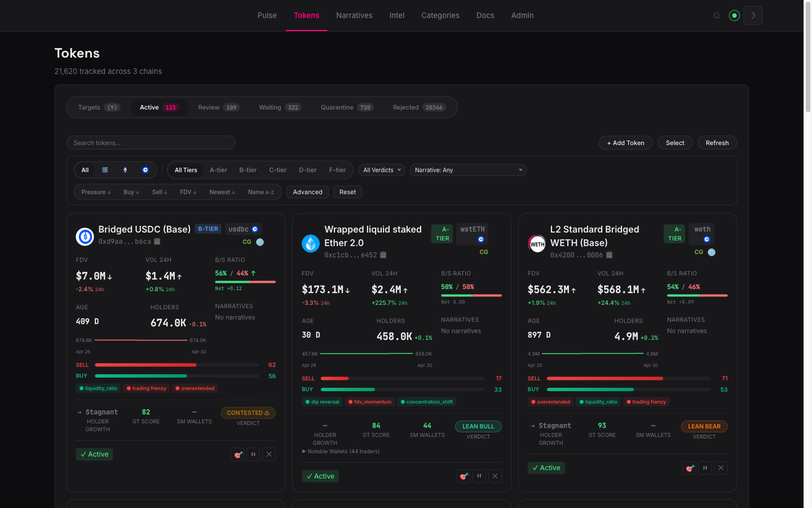Click the L2 Standard Bridged WETH logo

point(537,243)
